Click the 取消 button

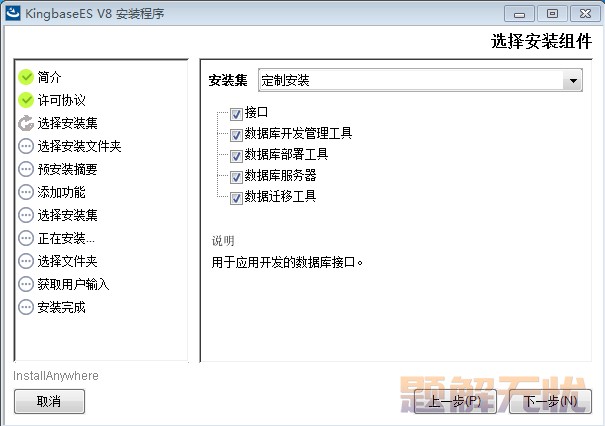pyautogui.click(x=49, y=401)
